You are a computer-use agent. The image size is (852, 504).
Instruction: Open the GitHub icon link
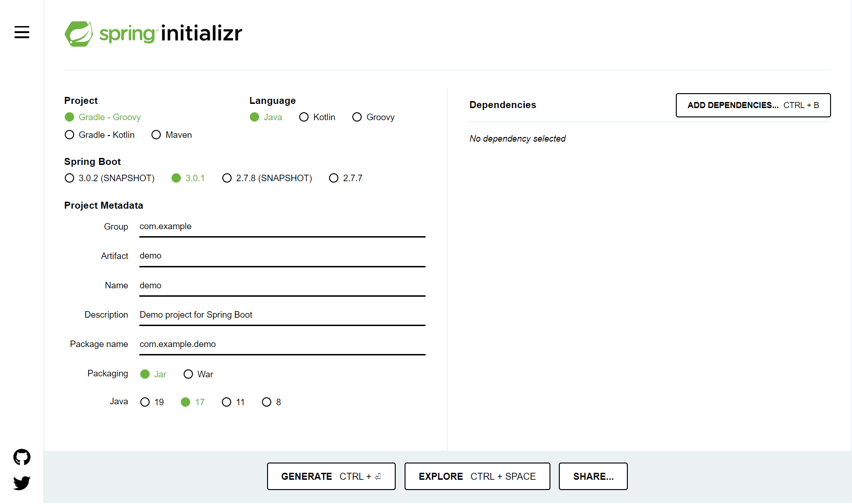22,457
